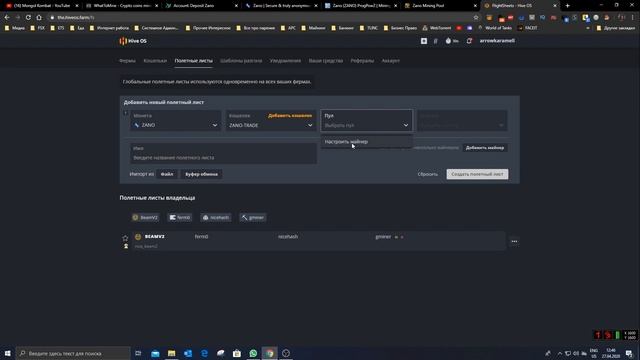Click nicehash text in BEAMV2 row
Image resolution: width=640 pixels, height=360 pixels.
pos(288,237)
